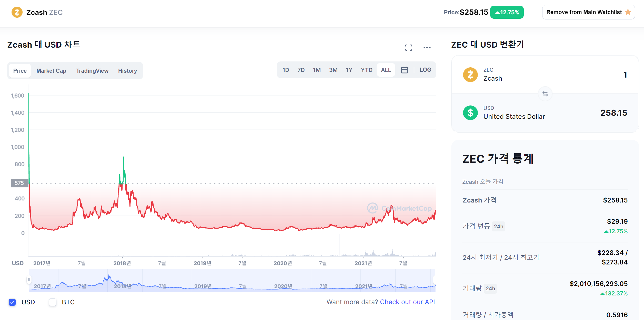Uncheck the USD checkbox below chart
644x320 pixels.
tap(12, 302)
